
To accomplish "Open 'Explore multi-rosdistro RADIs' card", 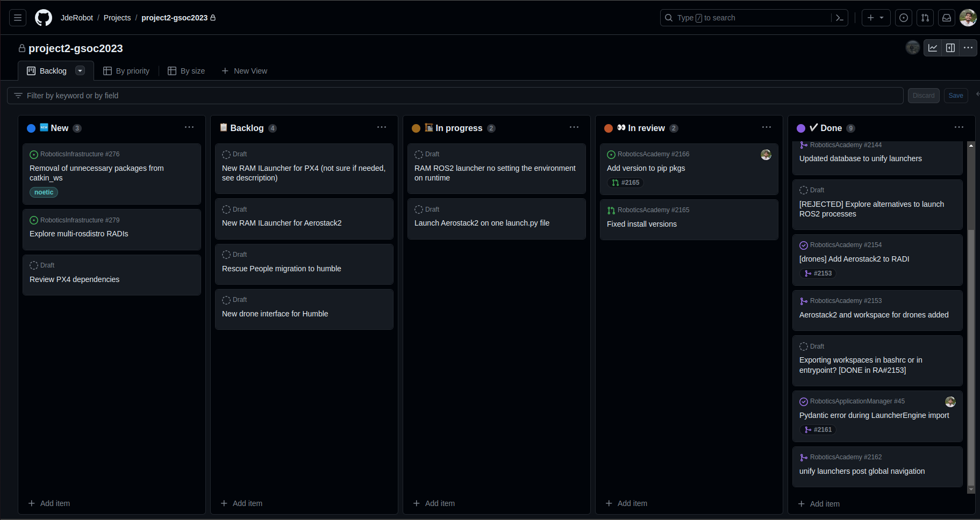I will tap(112, 229).
